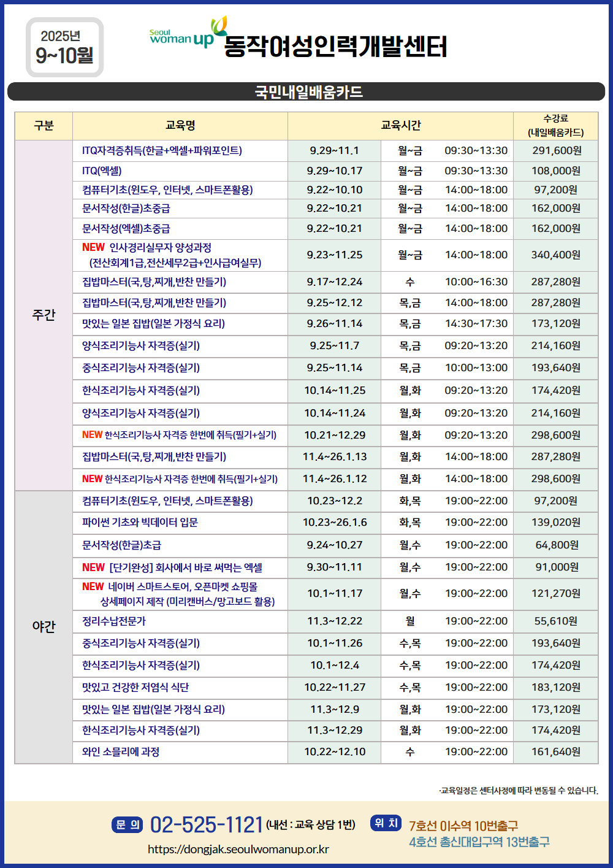Image resolution: width=613 pixels, height=868 pixels.
Task: Click the date range '9.24~10.27'
Action: pyautogui.click(x=335, y=545)
